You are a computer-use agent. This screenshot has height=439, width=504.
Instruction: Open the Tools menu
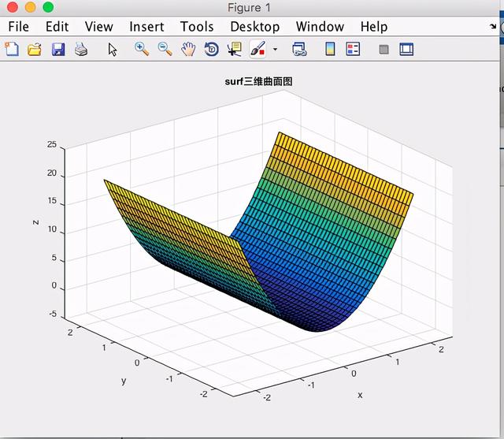[197, 27]
